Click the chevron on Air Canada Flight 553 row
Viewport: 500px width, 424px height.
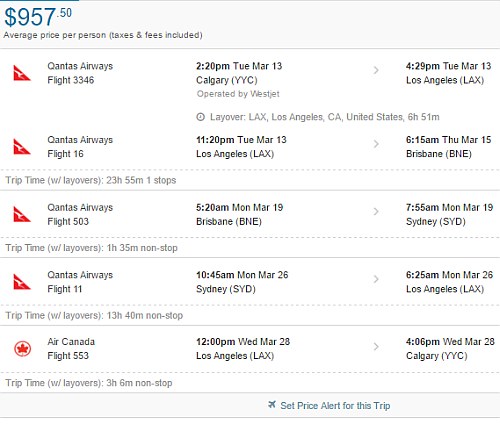coord(376,347)
